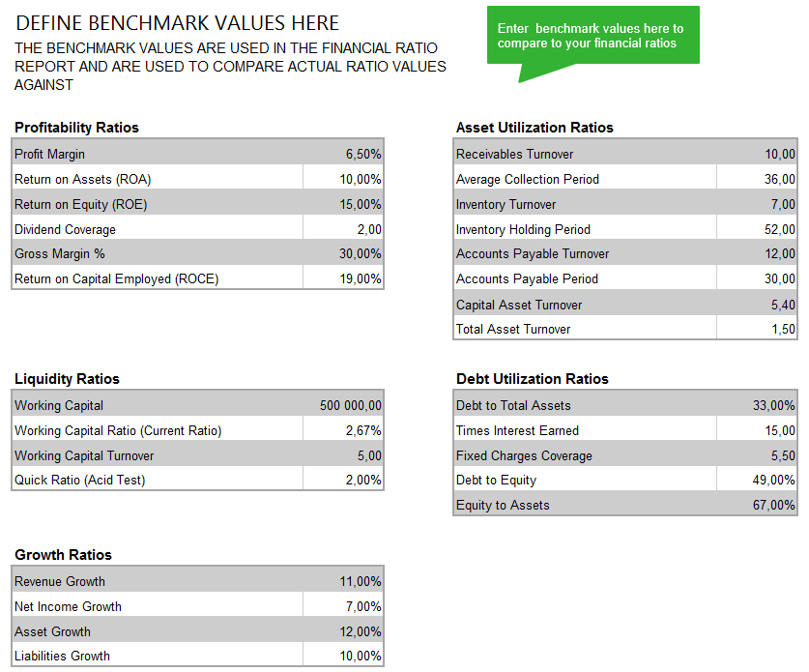
Task: Click the Profit Margin benchmark value cell
Action: (344, 154)
